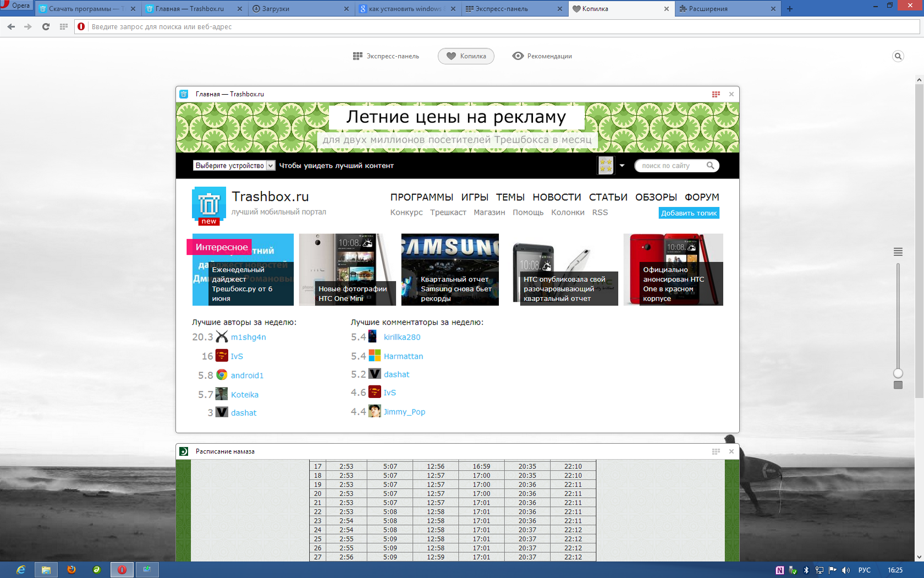
Task: Open the grid icon on the Trashbox.ru card
Action: click(x=716, y=94)
